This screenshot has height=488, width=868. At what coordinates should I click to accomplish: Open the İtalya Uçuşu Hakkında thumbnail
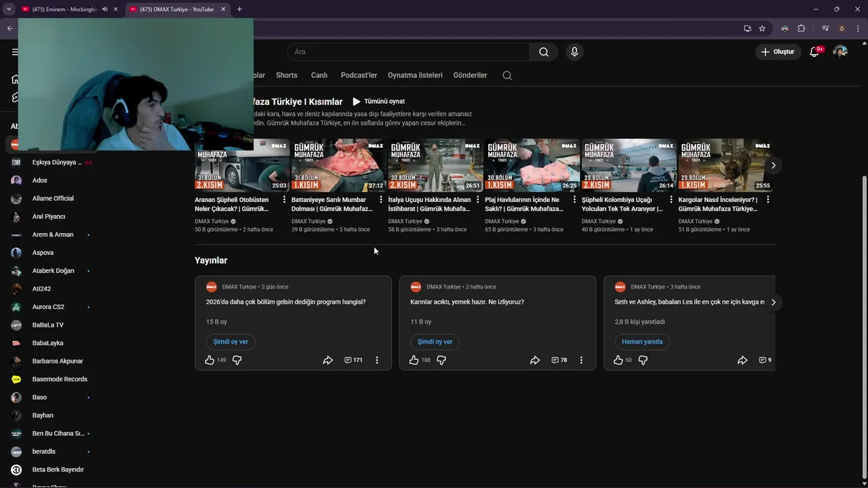pyautogui.click(x=435, y=165)
